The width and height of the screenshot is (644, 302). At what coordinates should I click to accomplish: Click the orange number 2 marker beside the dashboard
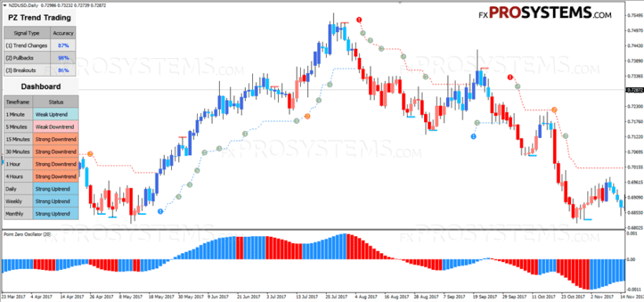(x=90, y=154)
